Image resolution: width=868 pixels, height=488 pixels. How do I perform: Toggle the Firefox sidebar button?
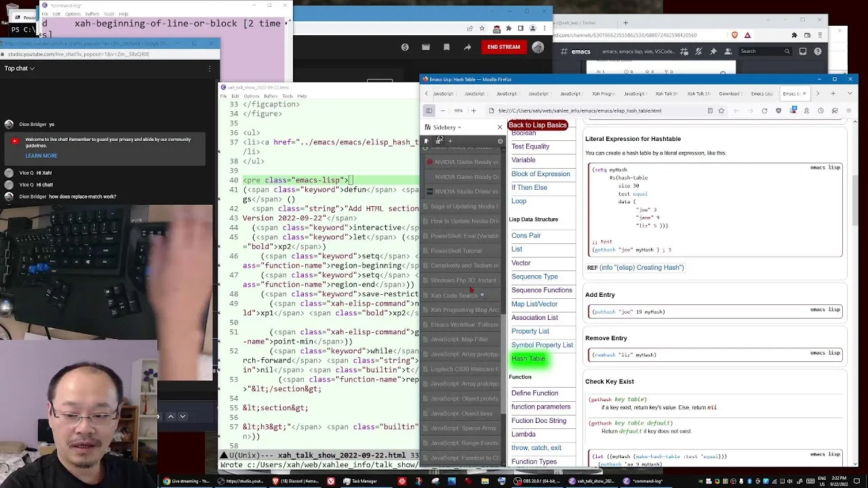pyautogui.click(x=429, y=110)
